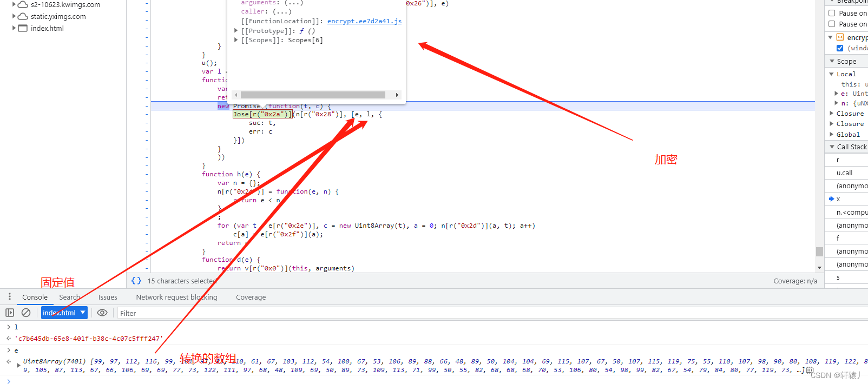Click the 'Coverage: n/a' status text

[795, 281]
